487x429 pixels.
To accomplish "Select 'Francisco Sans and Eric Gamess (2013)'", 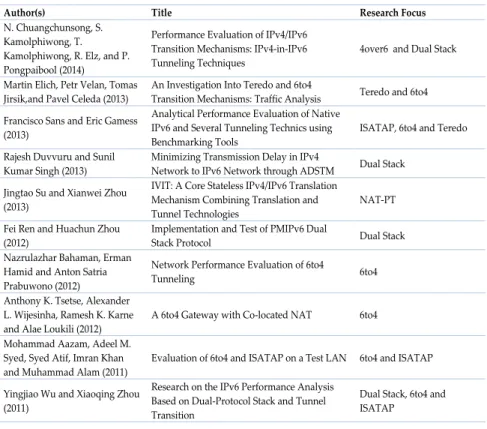I will click(70, 128).
